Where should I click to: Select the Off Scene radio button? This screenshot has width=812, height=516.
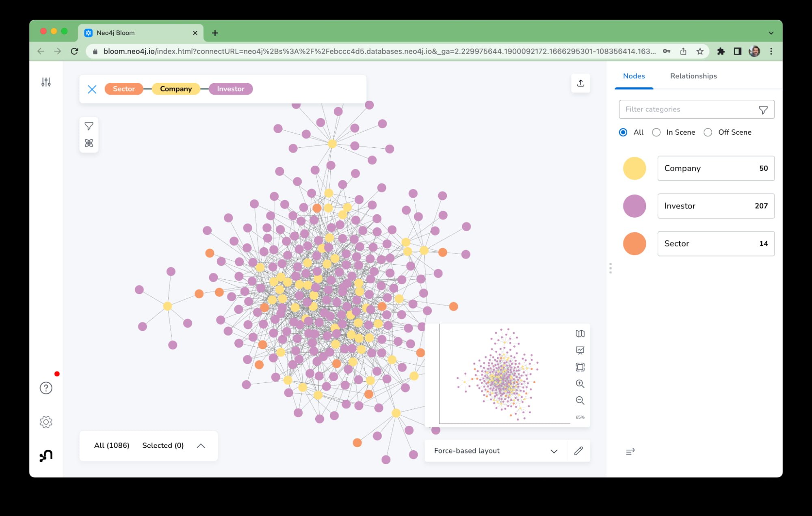(708, 132)
